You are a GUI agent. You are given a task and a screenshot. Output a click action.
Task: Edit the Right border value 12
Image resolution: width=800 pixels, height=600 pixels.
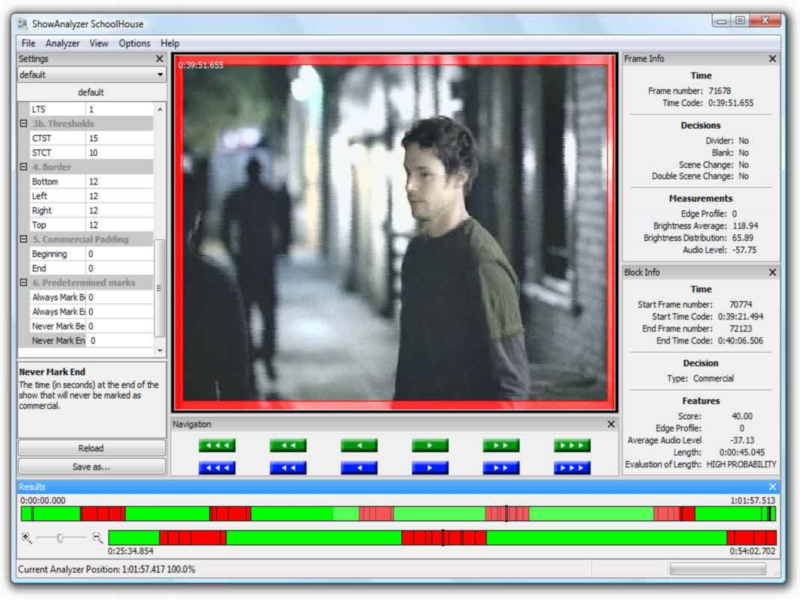coord(119,210)
